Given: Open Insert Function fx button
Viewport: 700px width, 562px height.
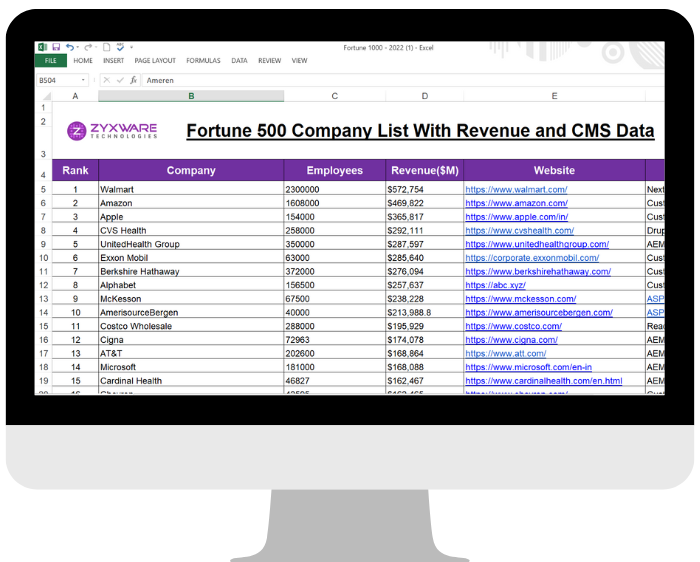Looking at the screenshot, I should click(x=133, y=80).
